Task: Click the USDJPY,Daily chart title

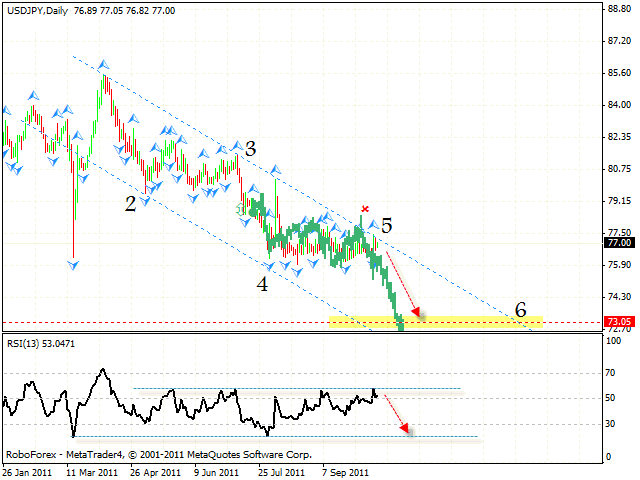Action: pos(37,9)
